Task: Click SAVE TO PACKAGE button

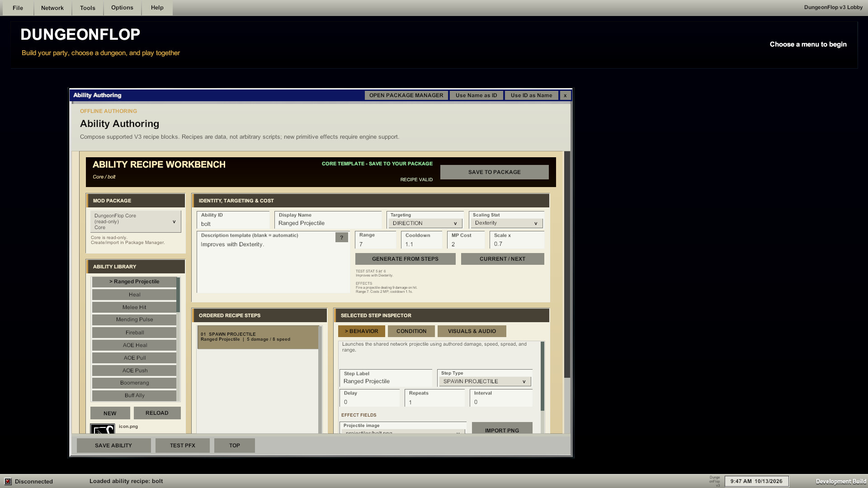Action: (495, 172)
